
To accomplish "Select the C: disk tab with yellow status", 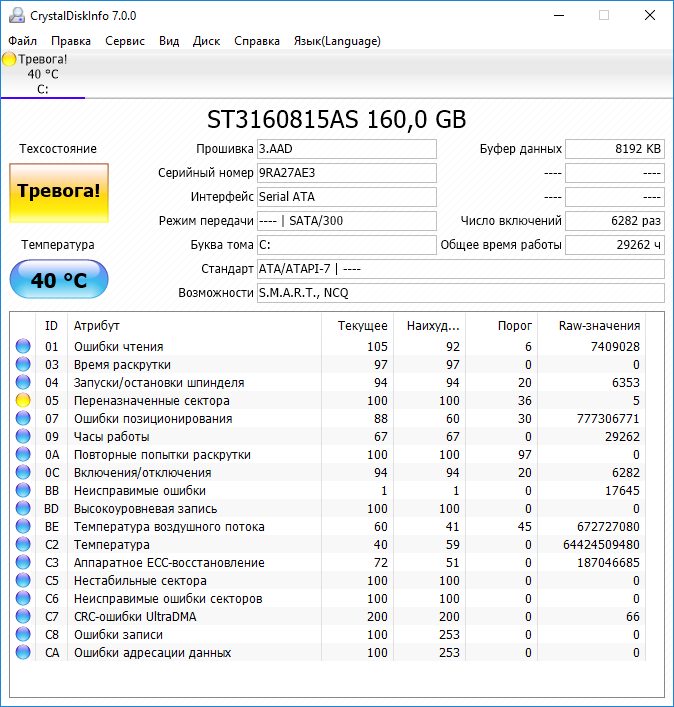I will tap(43, 74).
